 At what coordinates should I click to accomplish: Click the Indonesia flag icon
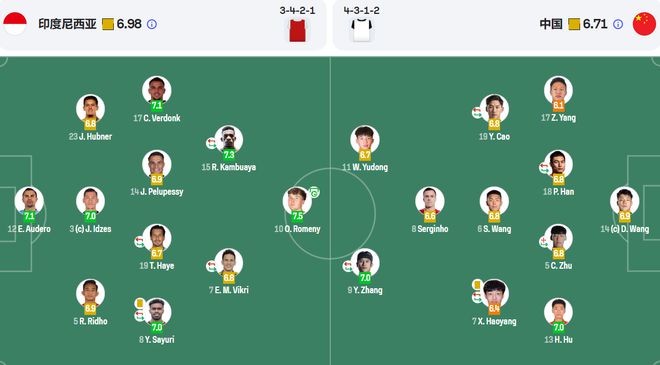click(x=15, y=24)
